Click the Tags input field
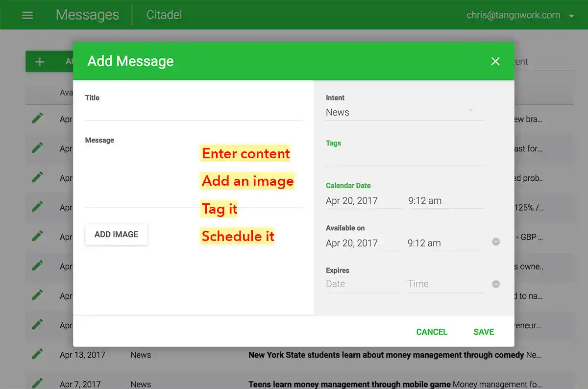The width and height of the screenshot is (588, 389). (x=405, y=158)
